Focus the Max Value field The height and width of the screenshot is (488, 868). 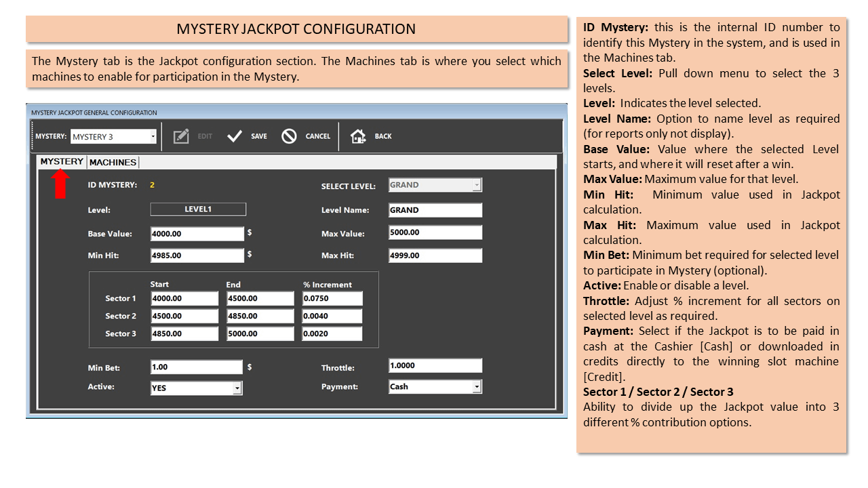pyautogui.click(x=435, y=232)
